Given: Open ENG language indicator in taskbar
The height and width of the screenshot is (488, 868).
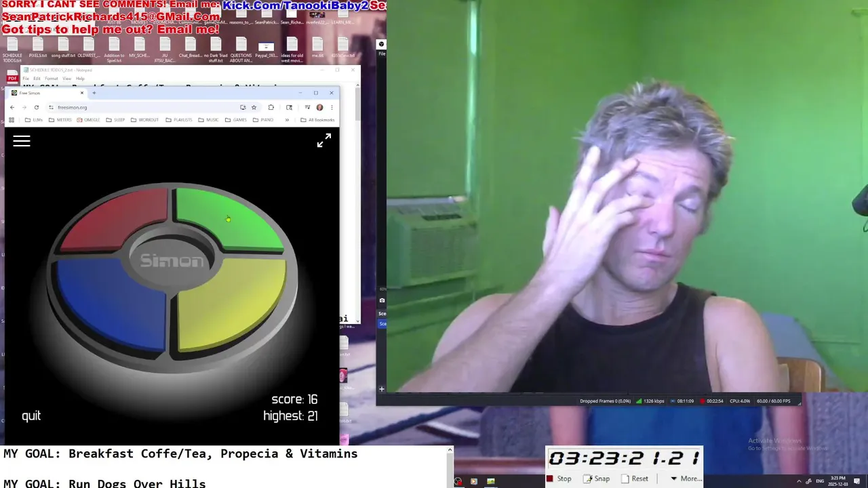Looking at the screenshot, I should pos(819,481).
